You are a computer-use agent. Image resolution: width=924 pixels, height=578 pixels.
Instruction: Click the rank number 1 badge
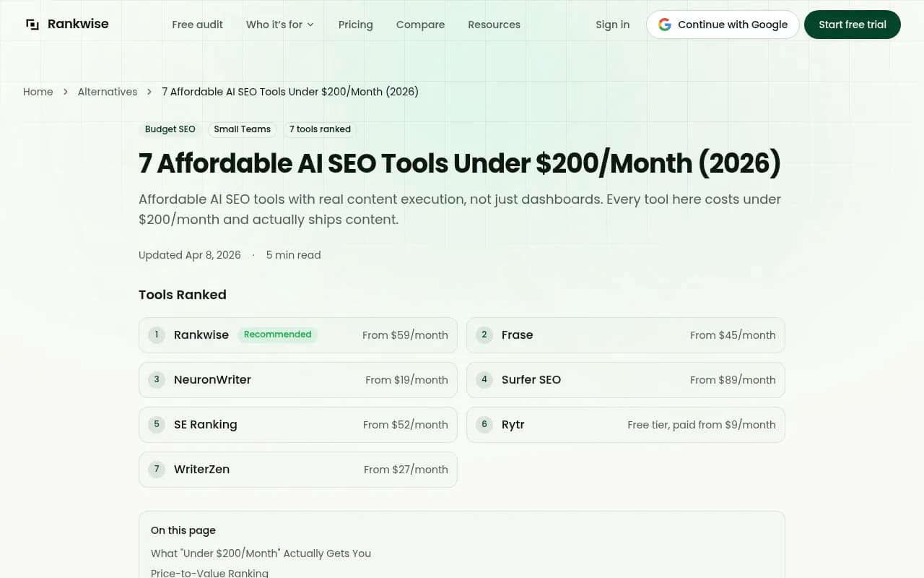click(x=157, y=335)
